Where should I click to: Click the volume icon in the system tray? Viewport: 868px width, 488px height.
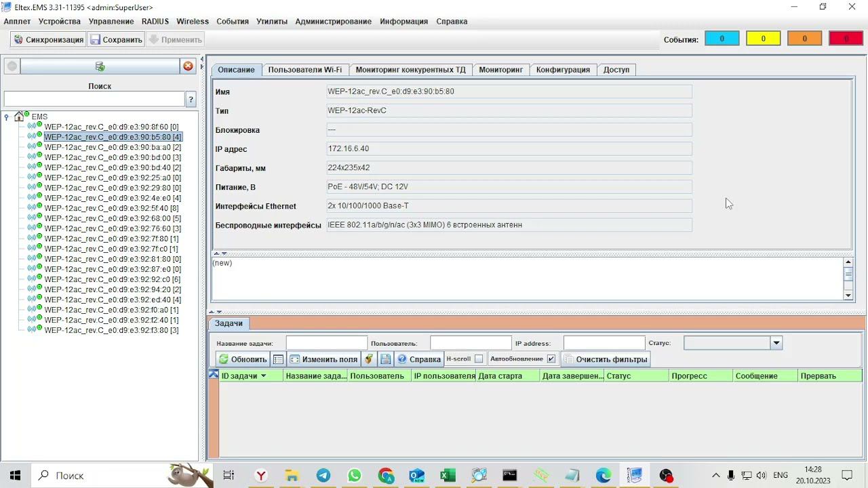point(762,475)
